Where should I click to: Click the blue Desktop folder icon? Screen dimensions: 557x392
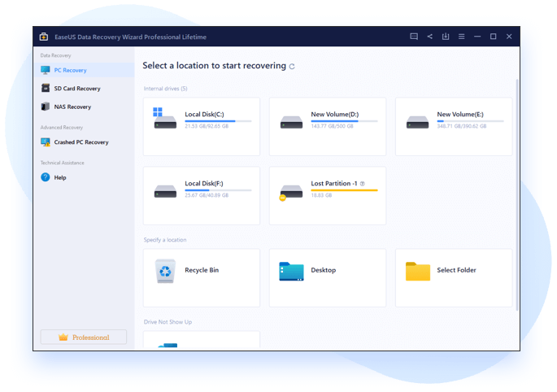tap(291, 272)
